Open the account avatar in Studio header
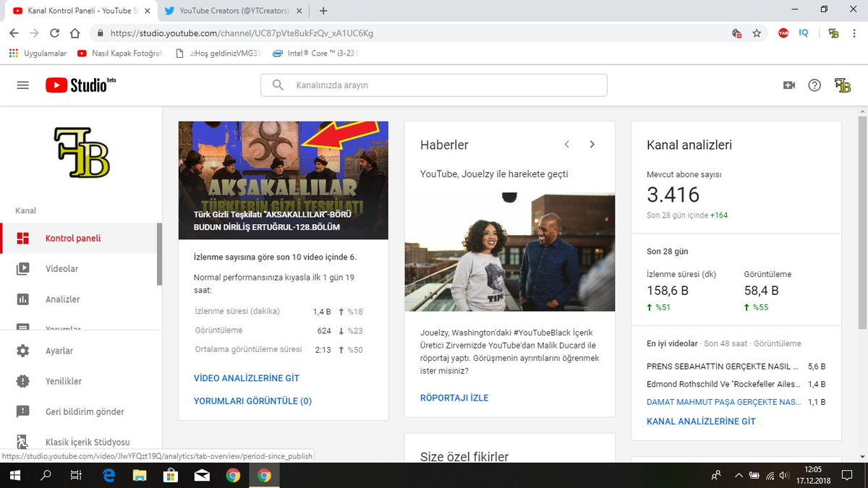The width and height of the screenshot is (868, 488). tap(843, 85)
